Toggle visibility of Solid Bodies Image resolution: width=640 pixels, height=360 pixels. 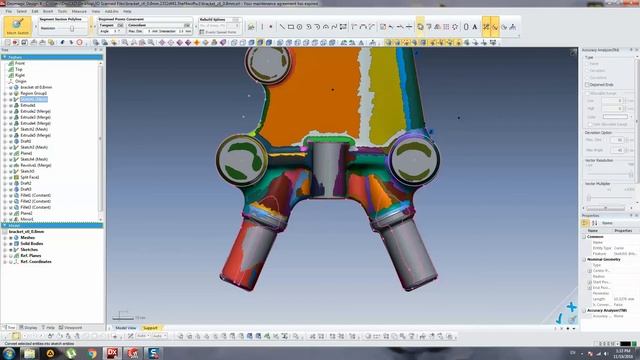tap(11, 244)
